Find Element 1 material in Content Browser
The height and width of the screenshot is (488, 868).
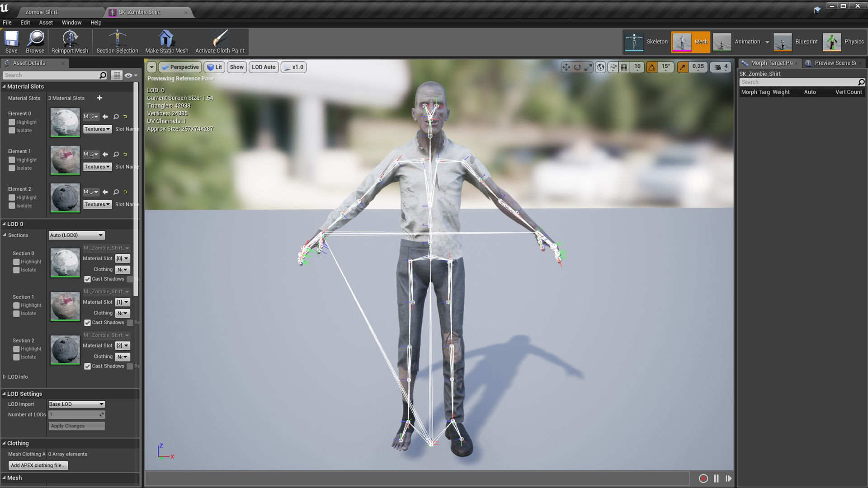tap(116, 154)
